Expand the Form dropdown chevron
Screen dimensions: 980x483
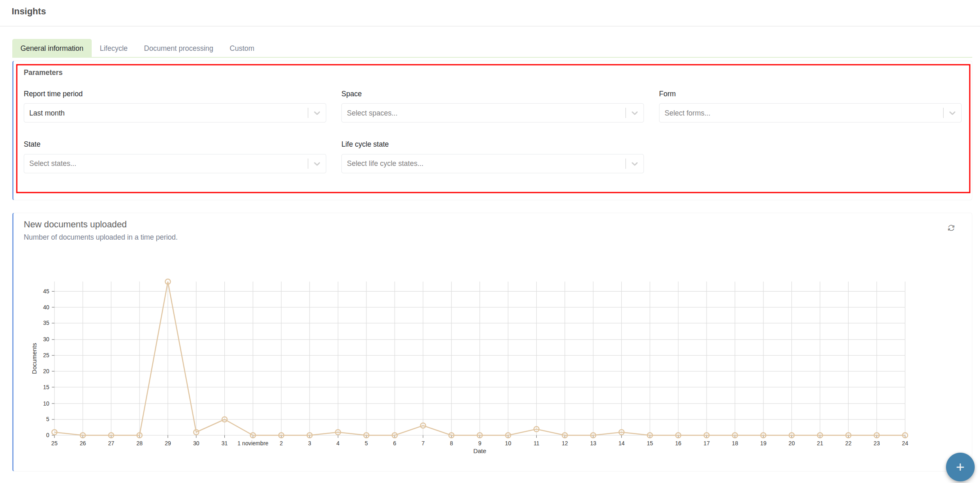click(952, 113)
